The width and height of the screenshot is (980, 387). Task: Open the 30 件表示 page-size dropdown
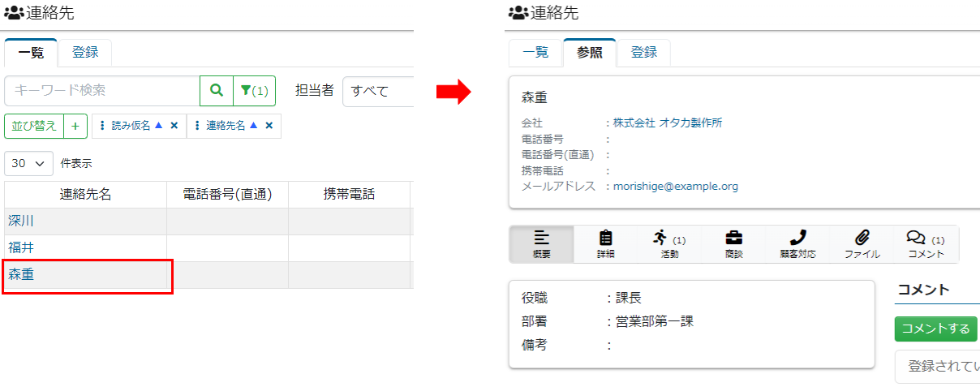tap(29, 163)
